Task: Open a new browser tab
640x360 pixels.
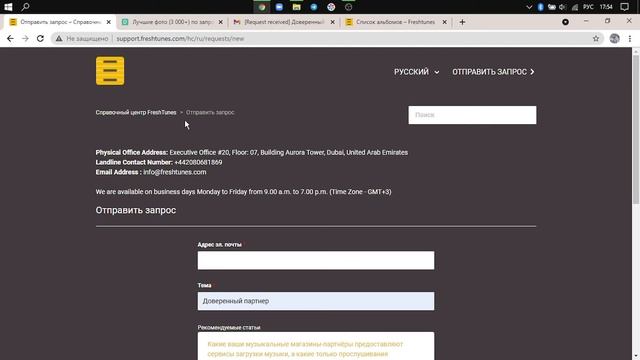Action: click(462, 22)
